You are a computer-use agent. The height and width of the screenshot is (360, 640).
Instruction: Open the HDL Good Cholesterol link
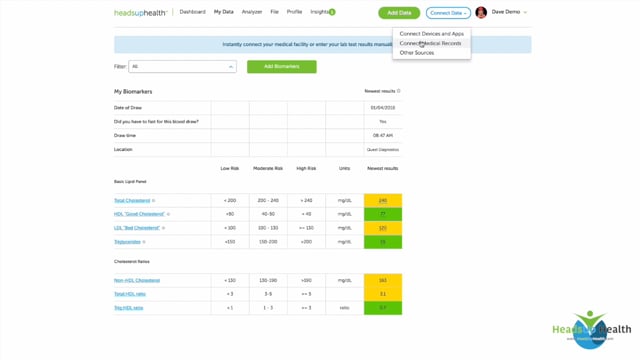coord(139,214)
